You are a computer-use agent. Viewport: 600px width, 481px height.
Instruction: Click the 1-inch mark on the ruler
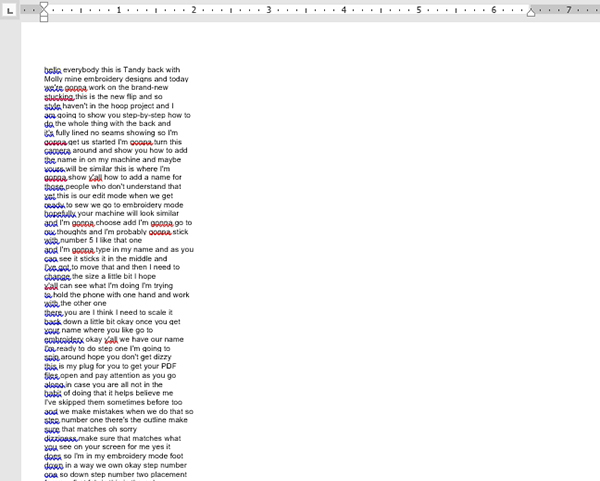(119, 10)
